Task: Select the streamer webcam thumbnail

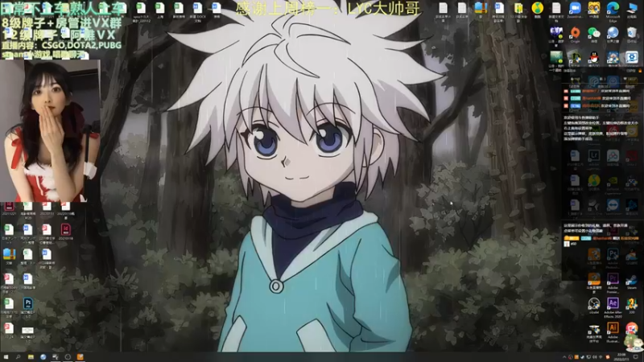Action: [50, 130]
